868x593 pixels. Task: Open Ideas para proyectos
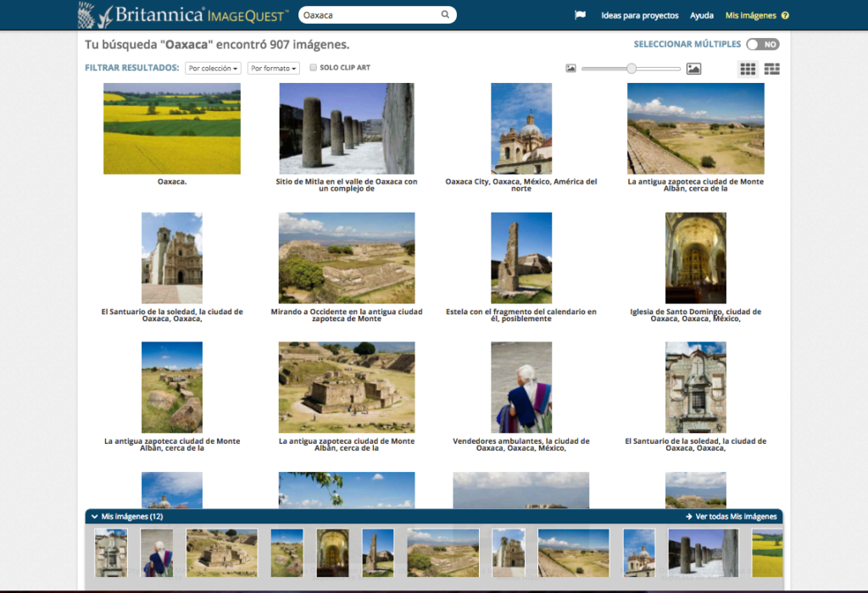[x=638, y=14]
